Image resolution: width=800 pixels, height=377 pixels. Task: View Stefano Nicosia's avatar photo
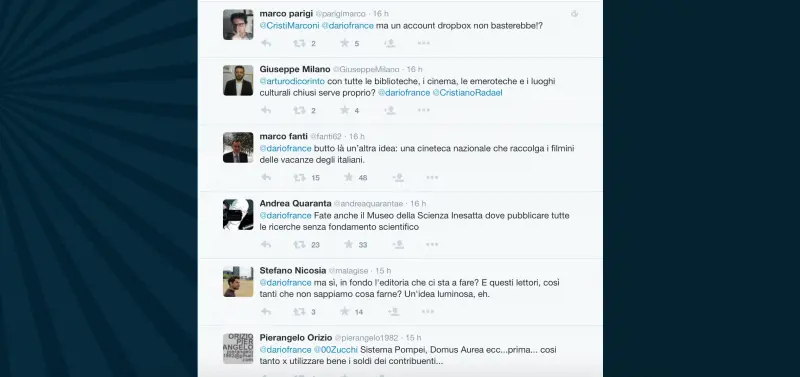coord(238,282)
